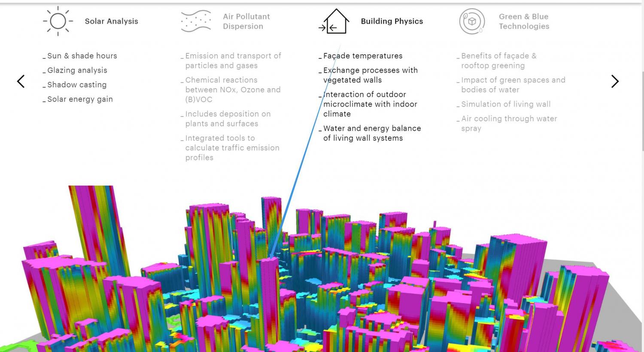Click the Sun & shade hours item

click(82, 56)
